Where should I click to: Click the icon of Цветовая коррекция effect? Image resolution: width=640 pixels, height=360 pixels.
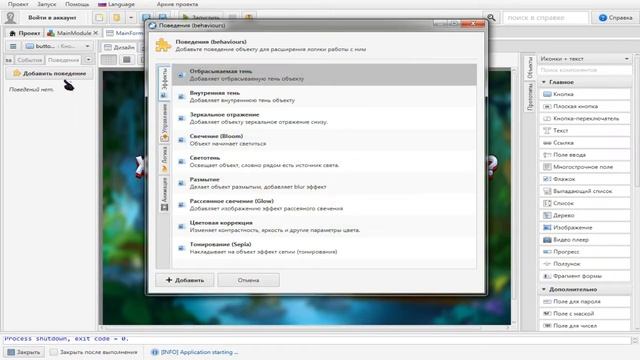click(x=182, y=227)
